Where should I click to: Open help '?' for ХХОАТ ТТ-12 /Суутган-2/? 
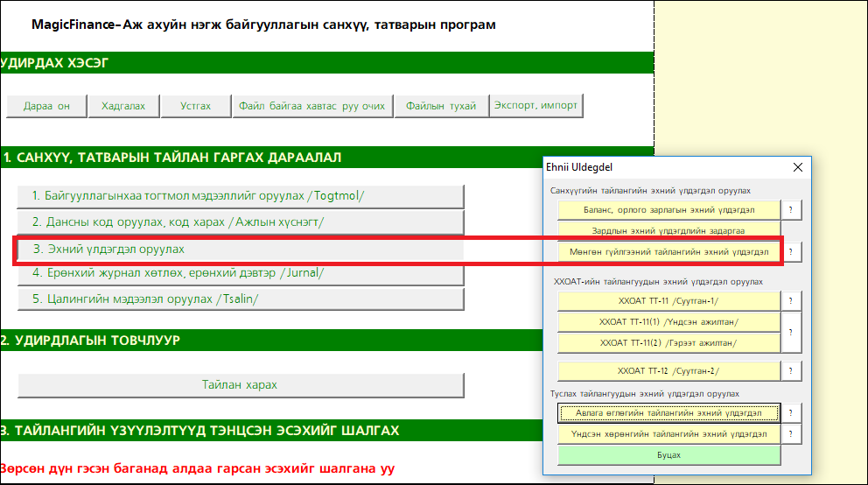tap(791, 371)
